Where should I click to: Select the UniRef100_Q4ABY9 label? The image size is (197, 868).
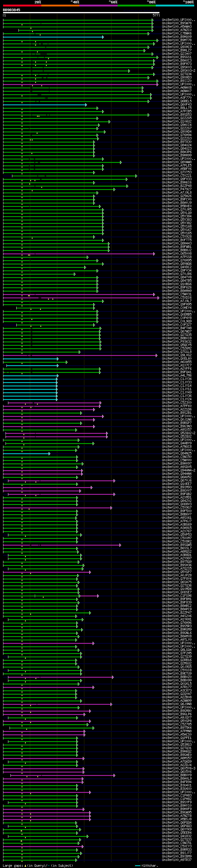[x=177, y=443]
